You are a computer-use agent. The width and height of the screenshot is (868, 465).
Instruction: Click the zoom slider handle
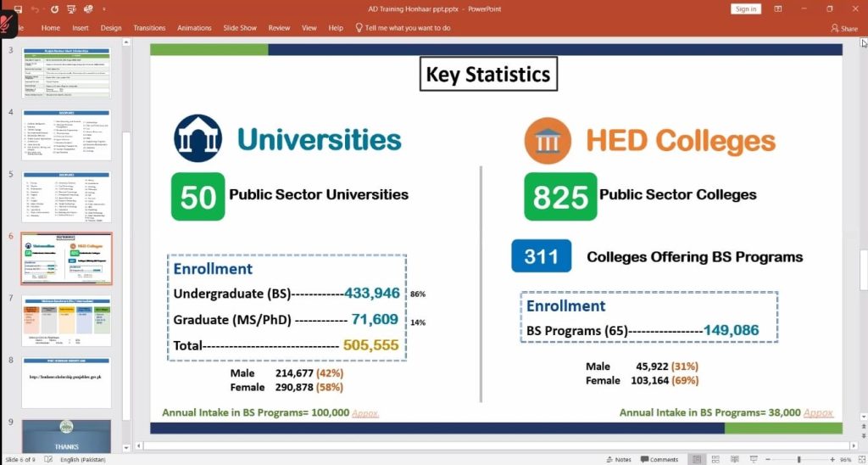798,459
